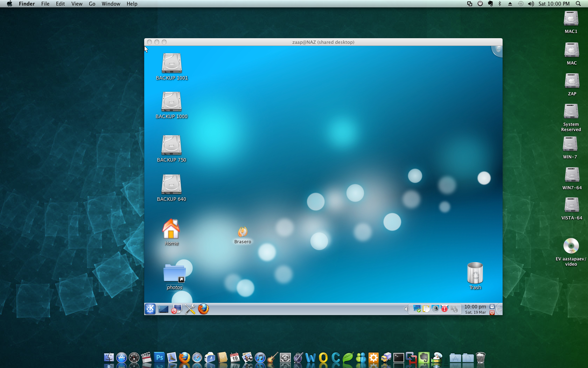Click the Evernote elephant menu bar icon
This screenshot has height=368, width=588.
(490, 4)
